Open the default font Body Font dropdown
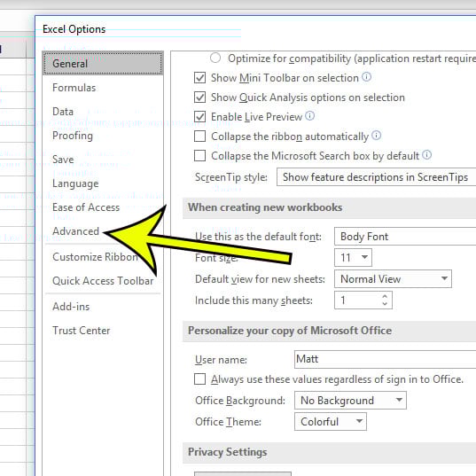The height and width of the screenshot is (476, 476). click(405, 236)
